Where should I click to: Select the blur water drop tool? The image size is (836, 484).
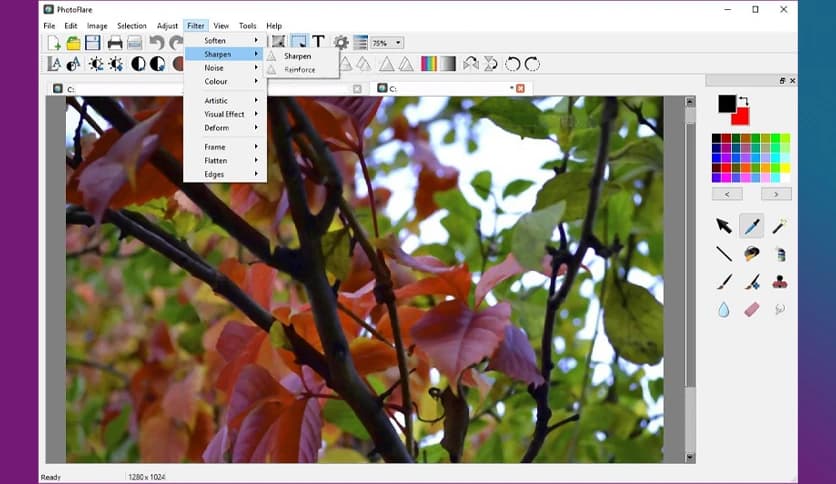point(724,309)
